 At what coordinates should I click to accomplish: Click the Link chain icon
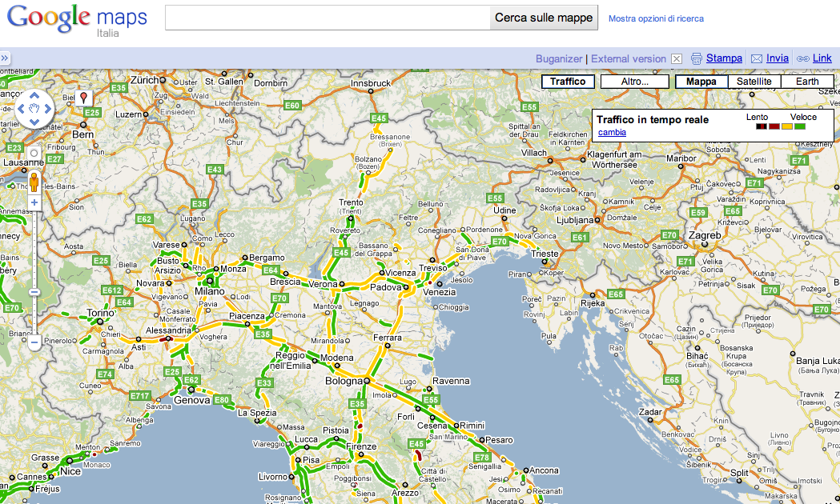802,58
